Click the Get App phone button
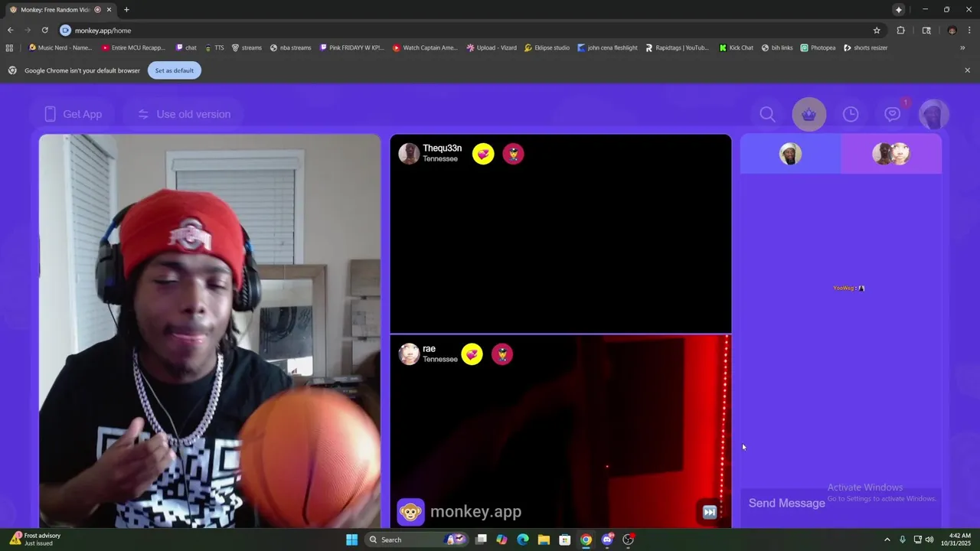The height and width of the screenshot is (551, 980). click(x=73, y=114)
